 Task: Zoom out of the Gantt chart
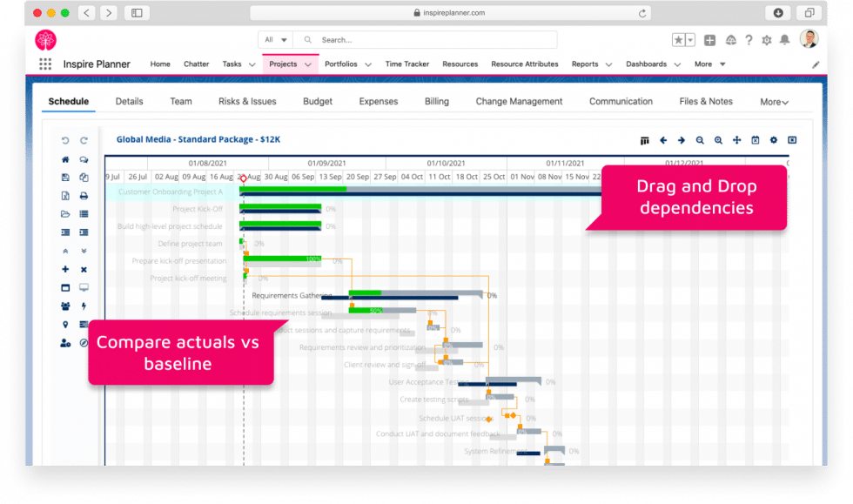click(x=700, y=140)
